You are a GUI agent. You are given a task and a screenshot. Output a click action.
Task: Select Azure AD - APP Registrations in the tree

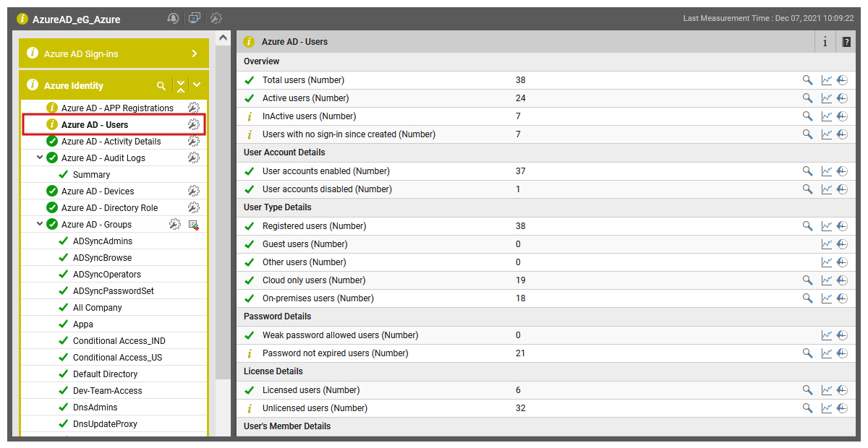[x=117, y=108]
